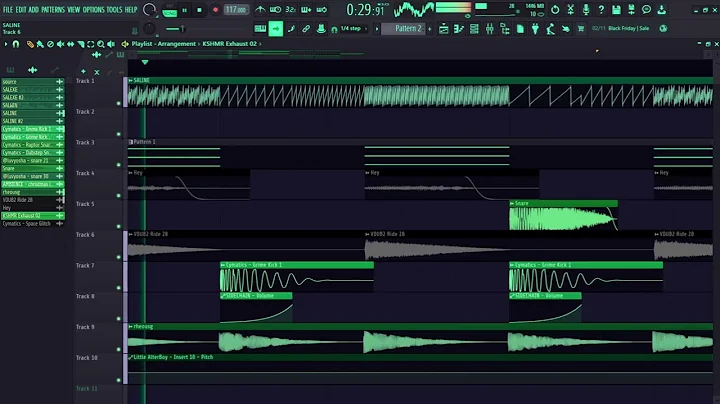Toggle typing keyboard to piano icon
Viewport: 720px width, 404px height.
click(260, 28)
